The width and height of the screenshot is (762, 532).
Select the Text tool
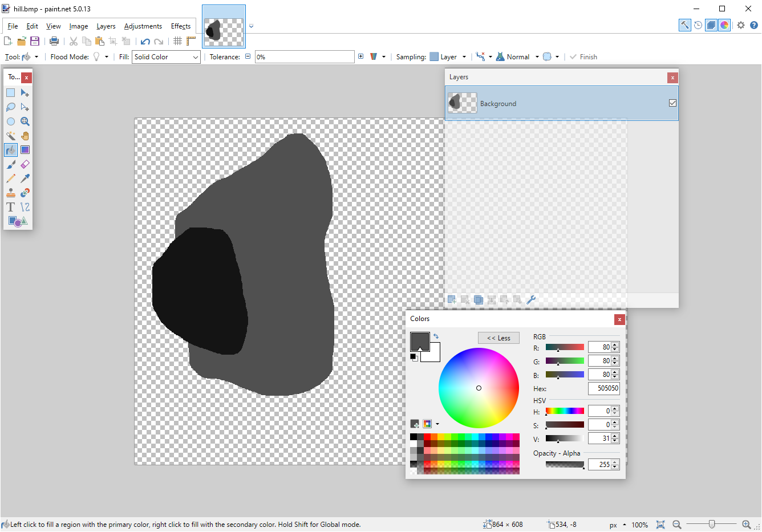(10, 207)
